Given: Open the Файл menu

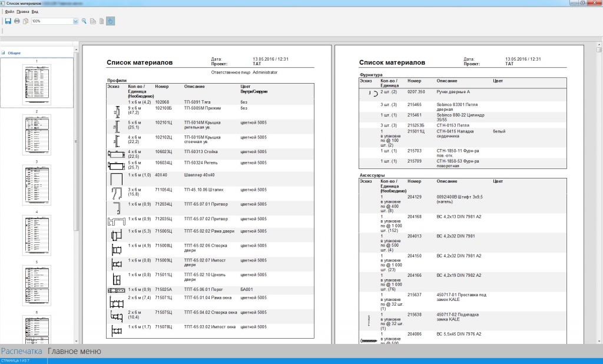Looking at the screenshot, I should (x=9, y=12).
